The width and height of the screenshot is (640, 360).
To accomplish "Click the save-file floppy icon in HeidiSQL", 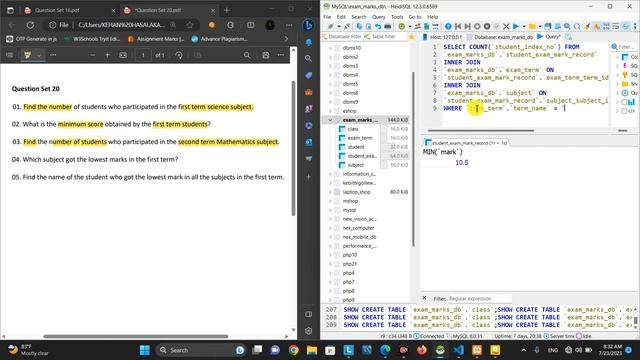I will click(x=548, y=27).
